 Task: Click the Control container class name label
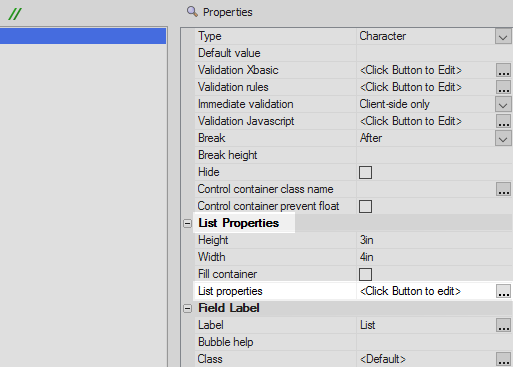pos(265,189)
